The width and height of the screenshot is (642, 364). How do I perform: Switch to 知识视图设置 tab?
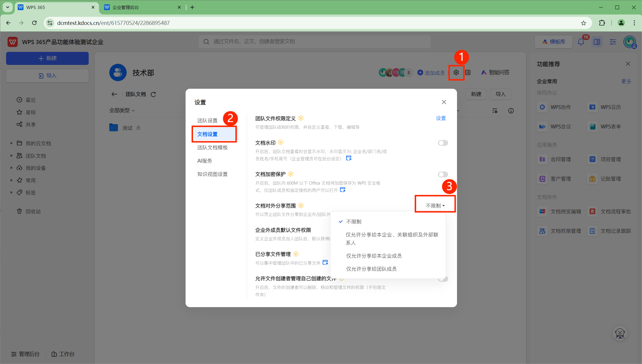(212, 174)
